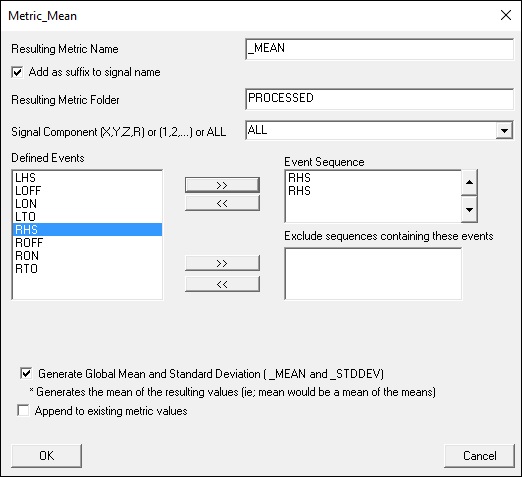Close the Metric_Mean dialog
The image size is (522, 477).
click(506, 15)
